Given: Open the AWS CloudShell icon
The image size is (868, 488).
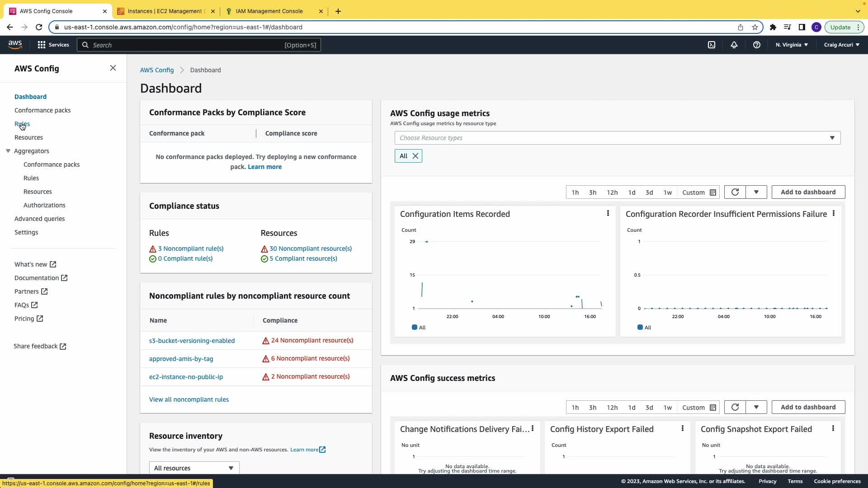Looking at the screenshot, I should point(711,45).
